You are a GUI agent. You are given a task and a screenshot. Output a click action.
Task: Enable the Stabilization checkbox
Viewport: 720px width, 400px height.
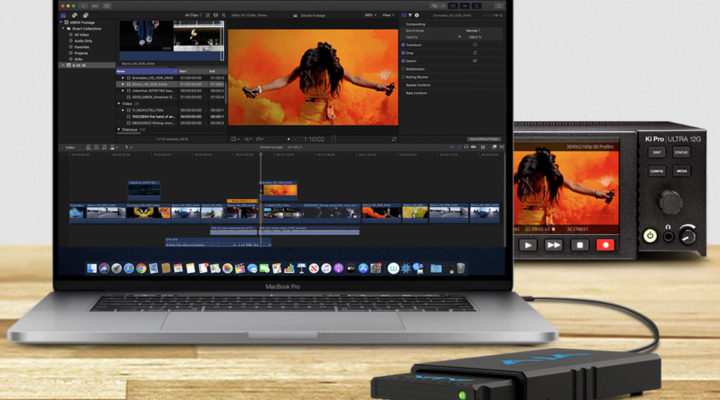tap(403, 69)
